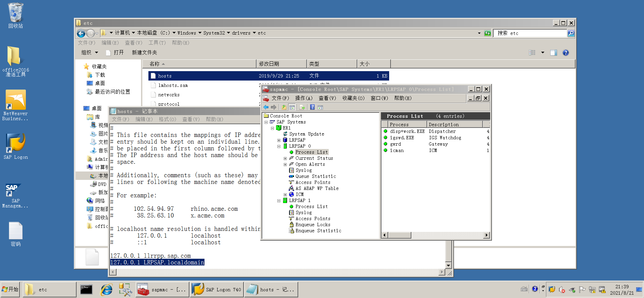
Task: Toggle Show/Hide console tree icon in sapmmc
Action: point(292,107)
